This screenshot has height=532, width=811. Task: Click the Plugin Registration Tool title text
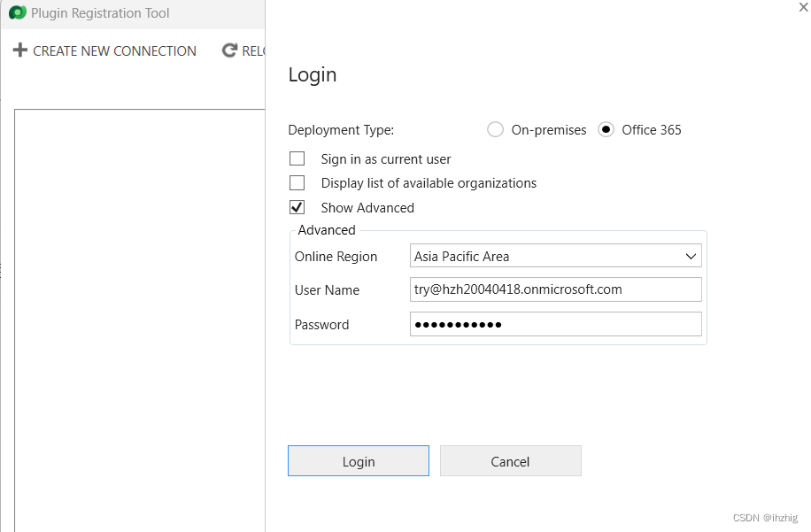(x=100, y=13)
